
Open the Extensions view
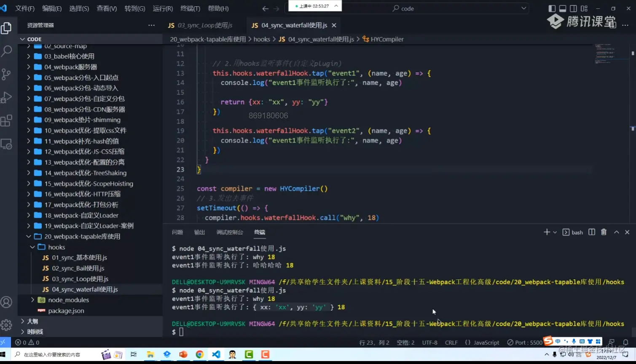coord(6,121)
